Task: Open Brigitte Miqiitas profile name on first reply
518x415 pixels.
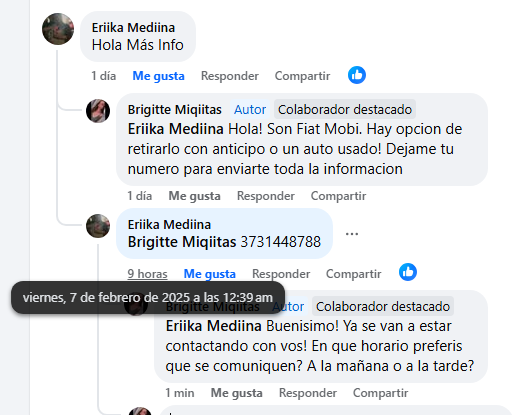Action: click(x=175, y=110)
